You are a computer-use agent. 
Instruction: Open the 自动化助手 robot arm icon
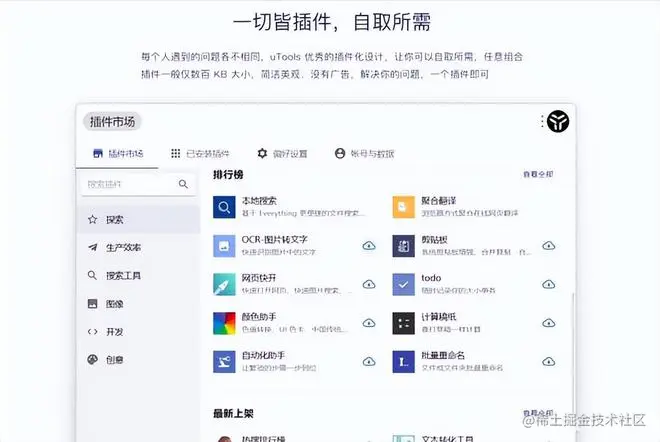[x=224, y=362]
